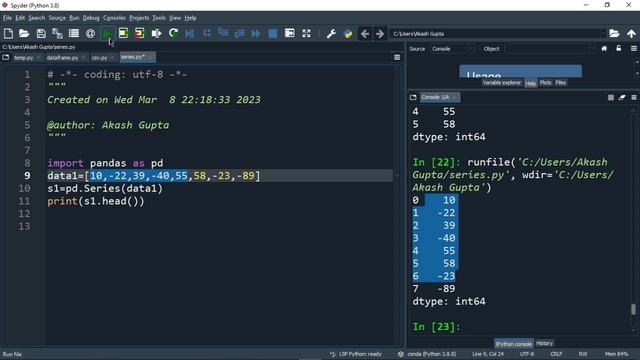Run the current cell
The image size is (640, 360).
123,33
